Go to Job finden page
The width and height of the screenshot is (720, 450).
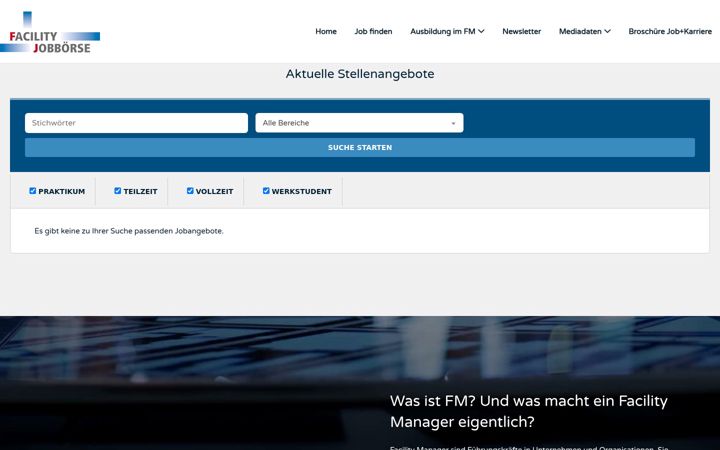tap(373, 31)
